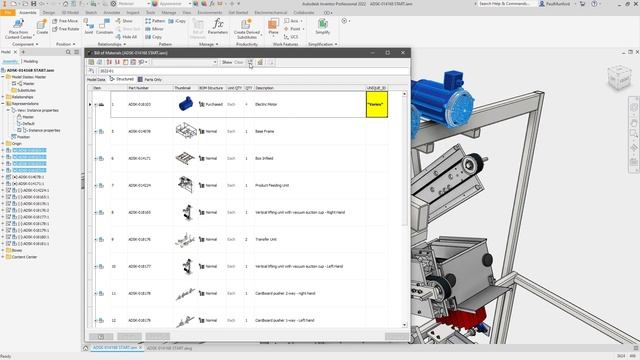Click the yellow Varies cell
Screen dimensions: 640x360
coord(377,104)
